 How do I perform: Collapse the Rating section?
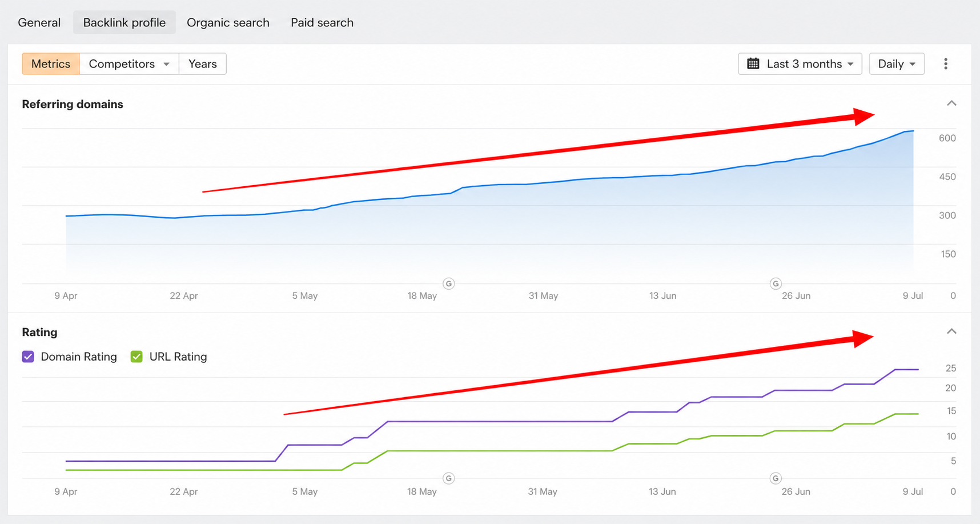coord(951,331)
